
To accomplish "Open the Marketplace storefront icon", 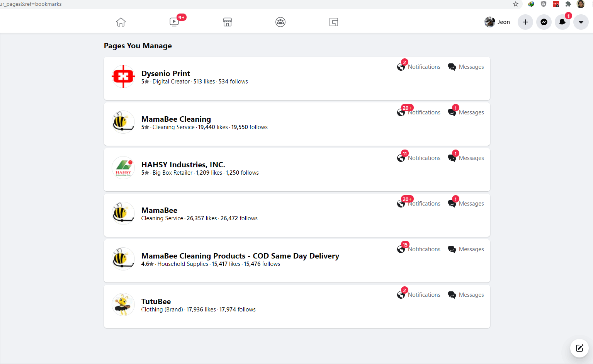I will coord(228,22).
